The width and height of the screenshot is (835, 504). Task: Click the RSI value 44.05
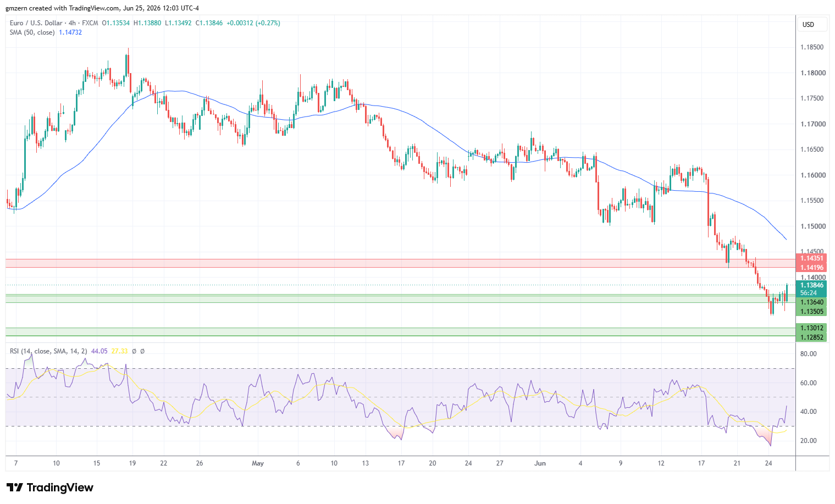click(x=99, y=351)
